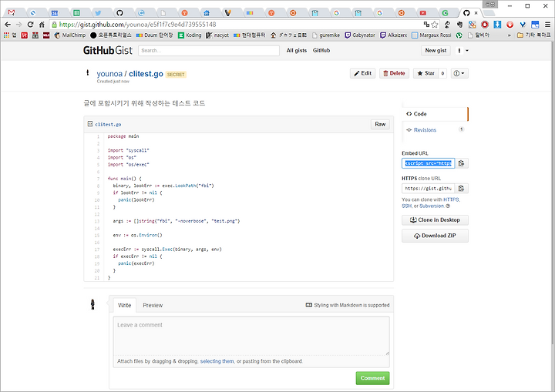Copy HTTPS clone URL to clipboard
555x392 pixels.
coord(462,188)
